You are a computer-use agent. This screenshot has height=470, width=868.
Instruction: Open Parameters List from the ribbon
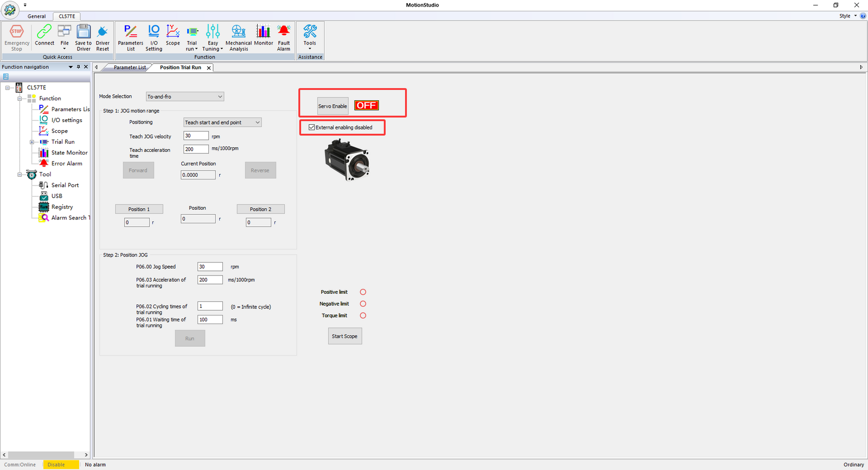point(131,37)
